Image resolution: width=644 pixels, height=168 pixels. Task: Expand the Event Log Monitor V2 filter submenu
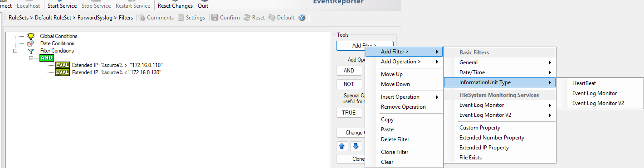tap(500, 115)
